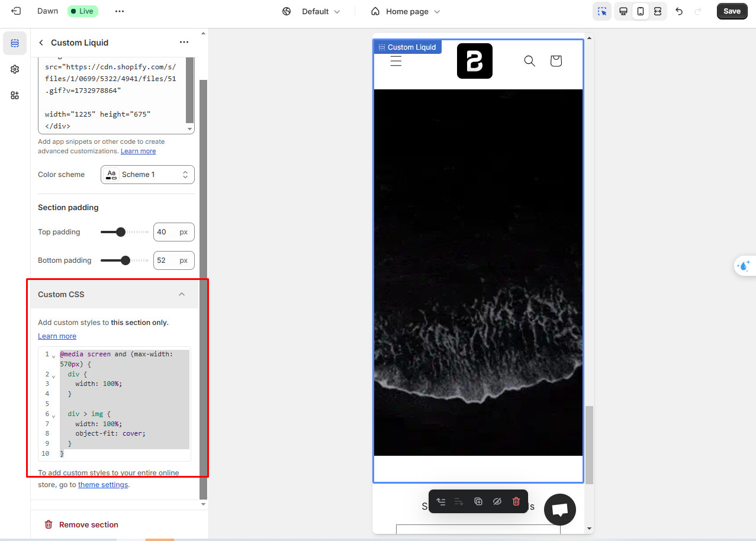This screenshot has width=756, height=541.
Task: Open the Home page template dropdown
Action: [406, 11]
